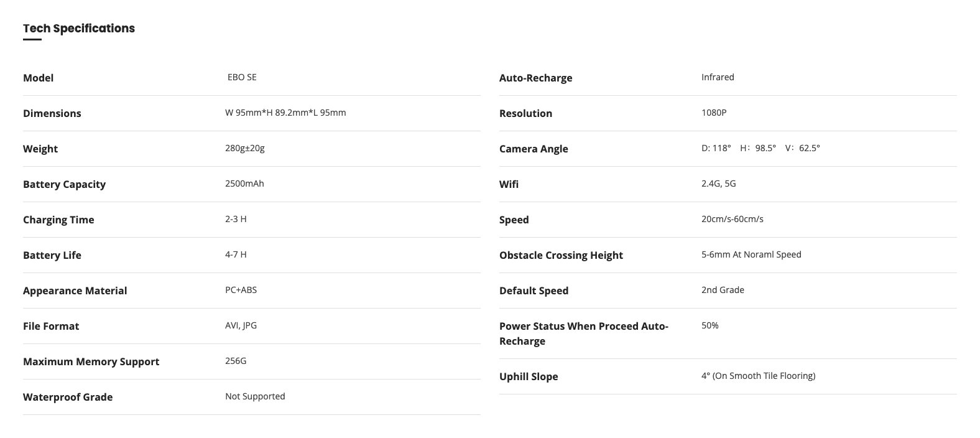The height and width of the screenshot is (438, 980).
Task: Click the Auto-Recharge label
Action: point(535,78)
